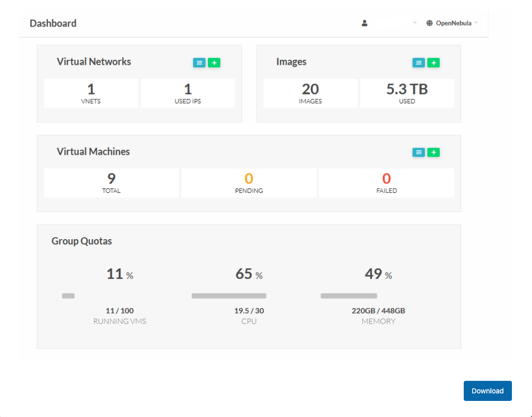Select the PENDING counter showing 0

[248, 182]
